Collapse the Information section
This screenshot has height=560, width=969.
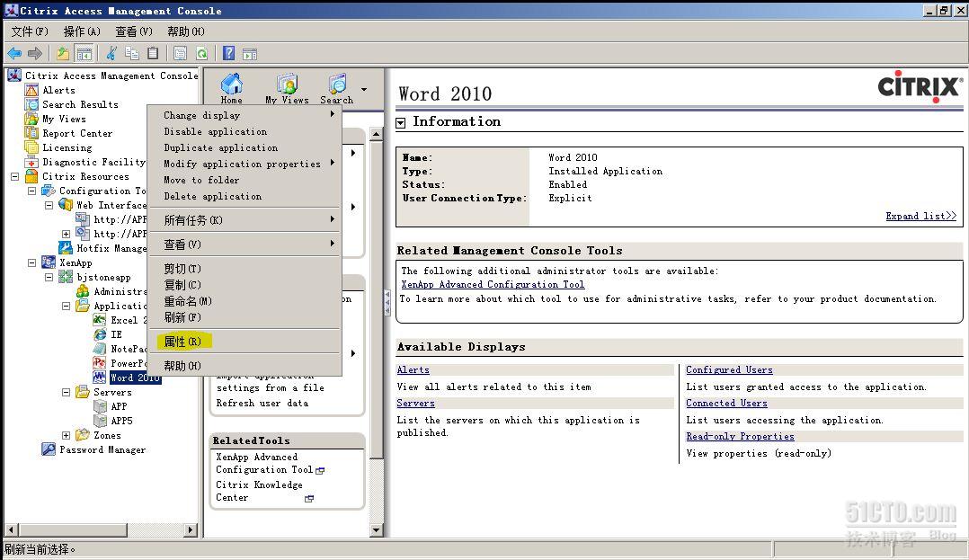click(401, 122)
